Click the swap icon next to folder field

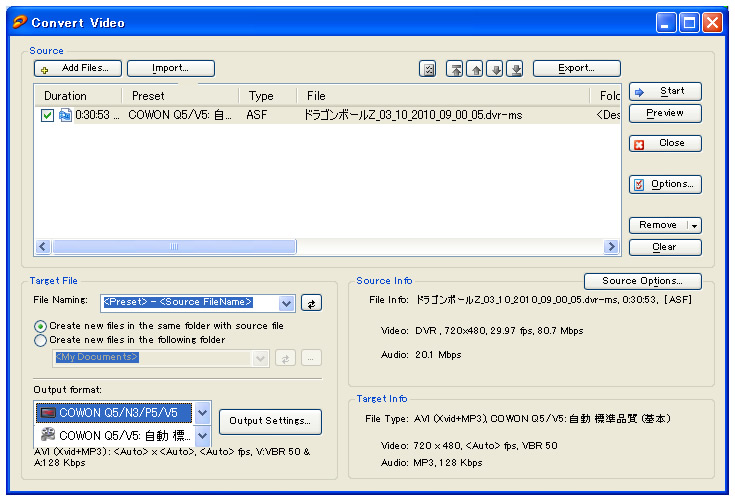tap(285, 359)
